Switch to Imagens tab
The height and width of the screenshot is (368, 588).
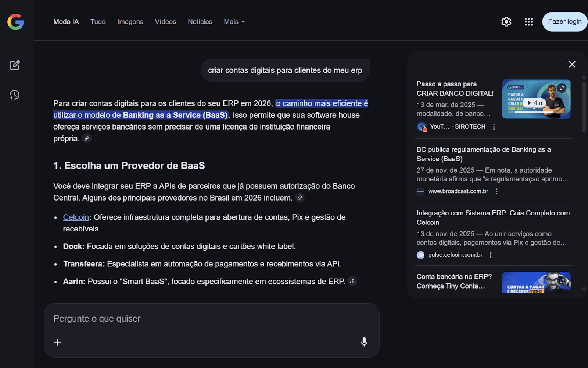pos(130,22)
